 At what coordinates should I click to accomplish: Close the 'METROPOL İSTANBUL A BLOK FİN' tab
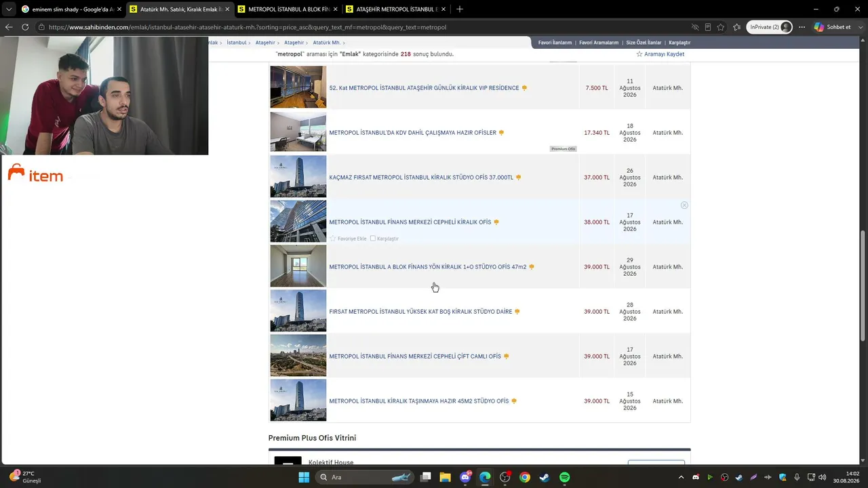tap(335, 9)
